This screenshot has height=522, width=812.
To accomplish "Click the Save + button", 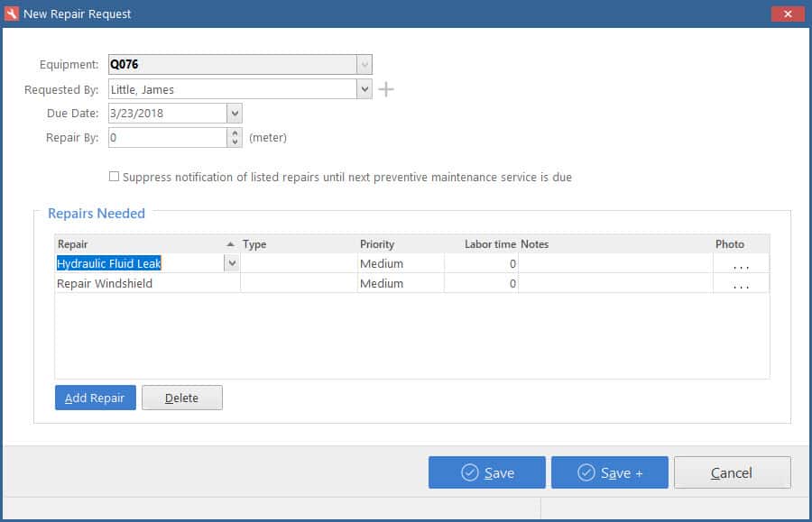I will click(x=610, y=472).
